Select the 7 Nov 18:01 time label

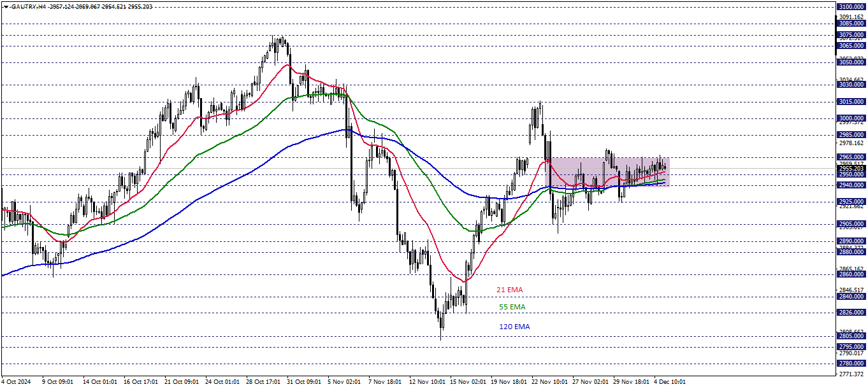coord(385,382)
